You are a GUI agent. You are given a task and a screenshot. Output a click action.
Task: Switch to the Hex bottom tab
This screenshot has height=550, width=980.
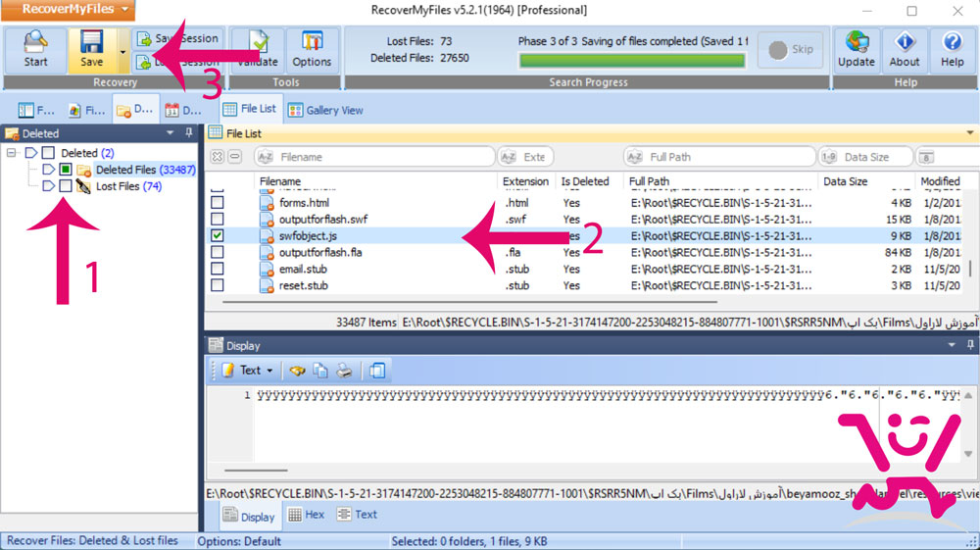click(x=306, y=515)
